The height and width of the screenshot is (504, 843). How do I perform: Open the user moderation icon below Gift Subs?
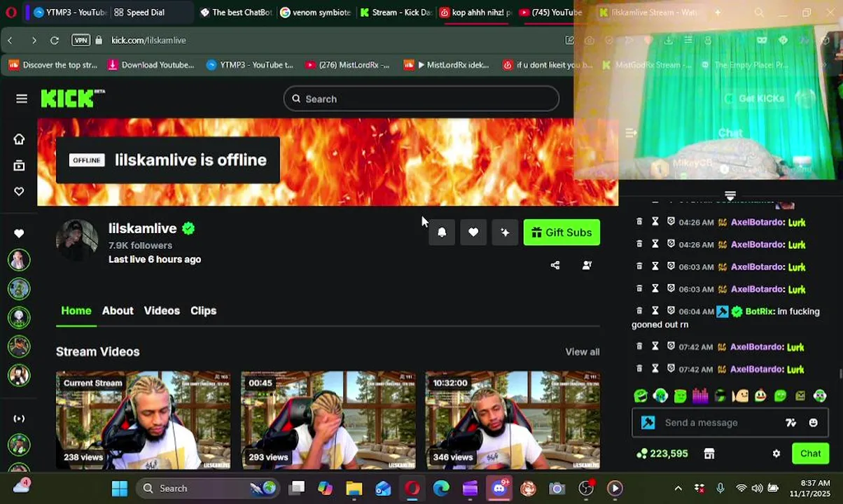click(587, 265)
